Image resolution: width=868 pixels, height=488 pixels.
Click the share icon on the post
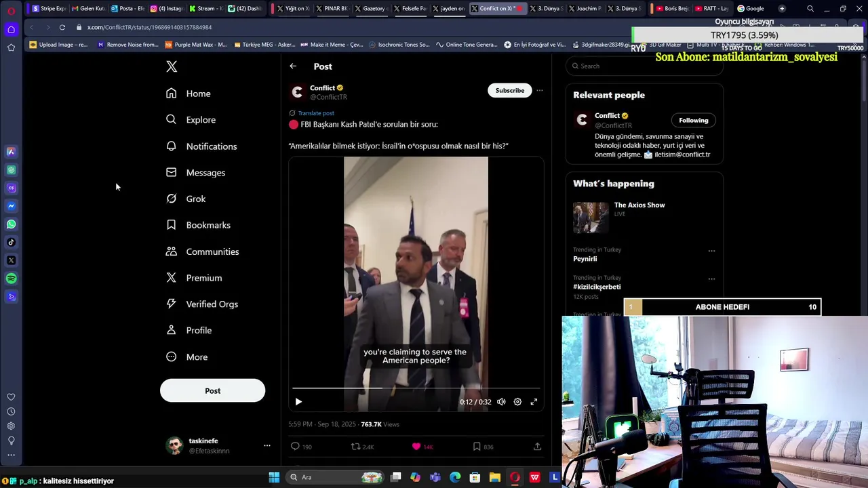point(537,447)
